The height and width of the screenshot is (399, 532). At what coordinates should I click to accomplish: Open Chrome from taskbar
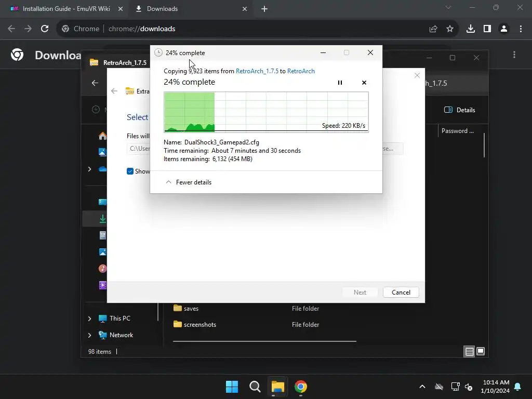301,387
